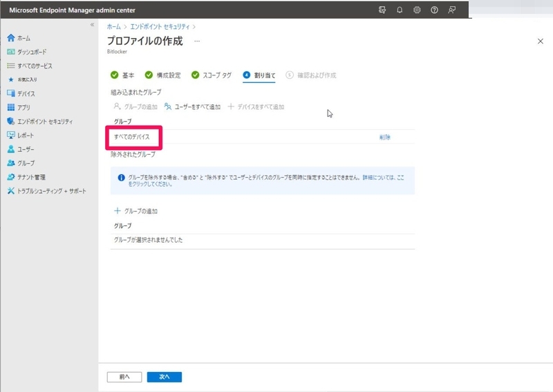Image resolution: width=553 pixels, height=392 pixels.
Task: Click the 次へ button
Action: (165, 377)
